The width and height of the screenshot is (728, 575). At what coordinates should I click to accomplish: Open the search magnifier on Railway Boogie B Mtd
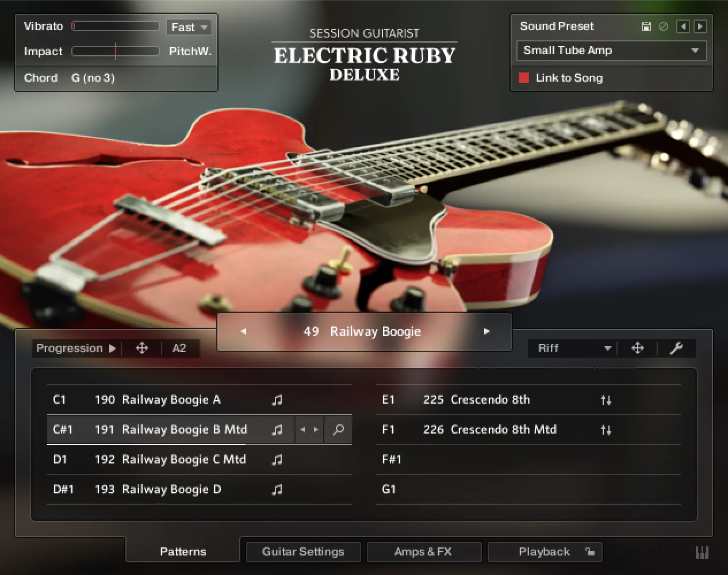pos(338,430)
